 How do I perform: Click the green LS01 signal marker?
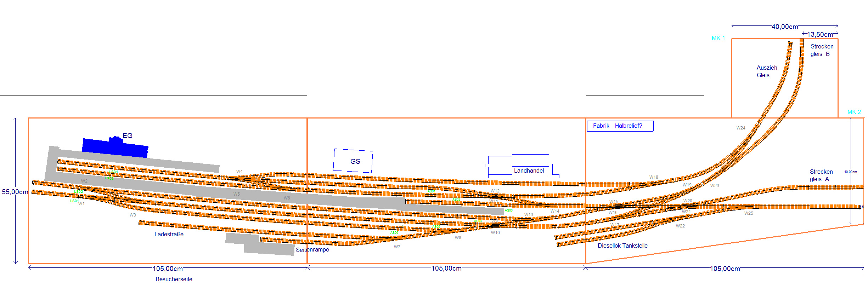tap(74, 201)
